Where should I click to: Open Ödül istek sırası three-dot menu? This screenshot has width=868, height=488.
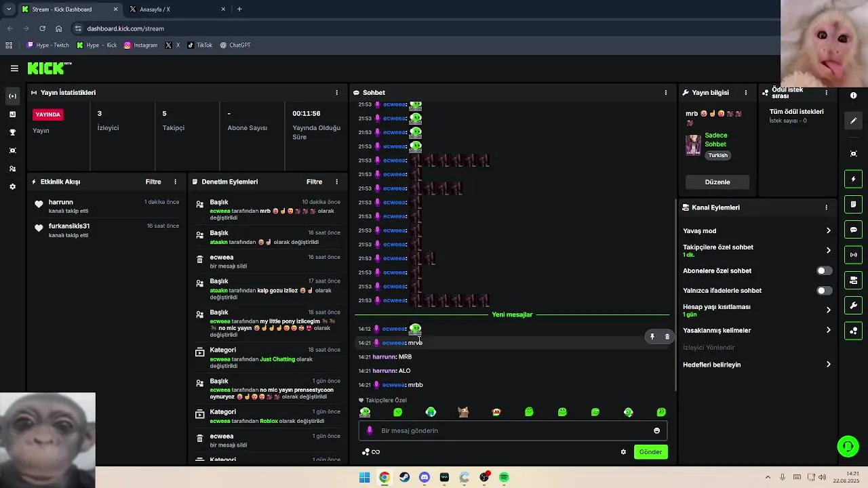826,93
